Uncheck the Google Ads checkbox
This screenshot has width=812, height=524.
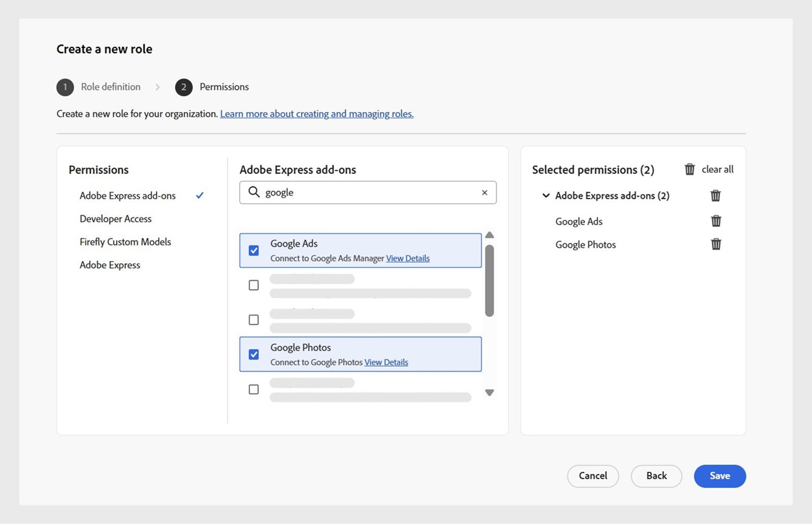pyautogui.click(x=254, y=250)
